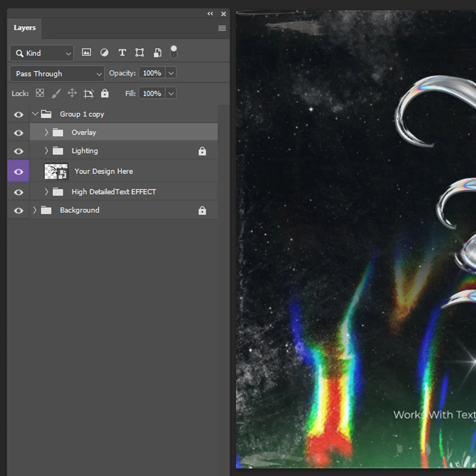This screenshot has width=476, height=476.
Task: Select the Layers tab
Action: point(25,28)
